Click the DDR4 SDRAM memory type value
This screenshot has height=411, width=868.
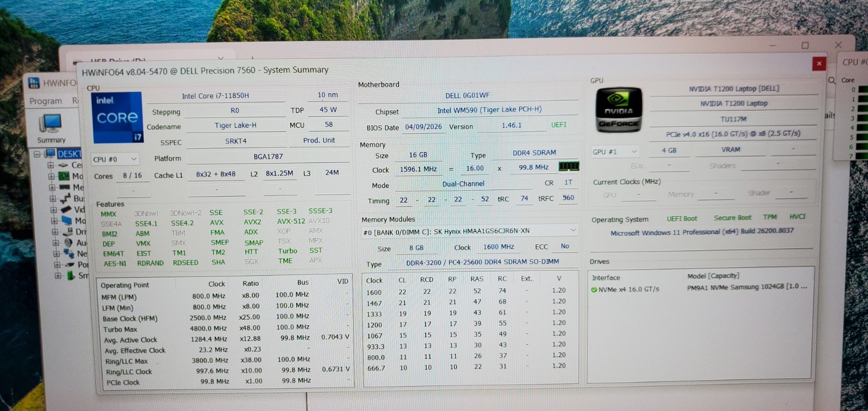point(534,153)
